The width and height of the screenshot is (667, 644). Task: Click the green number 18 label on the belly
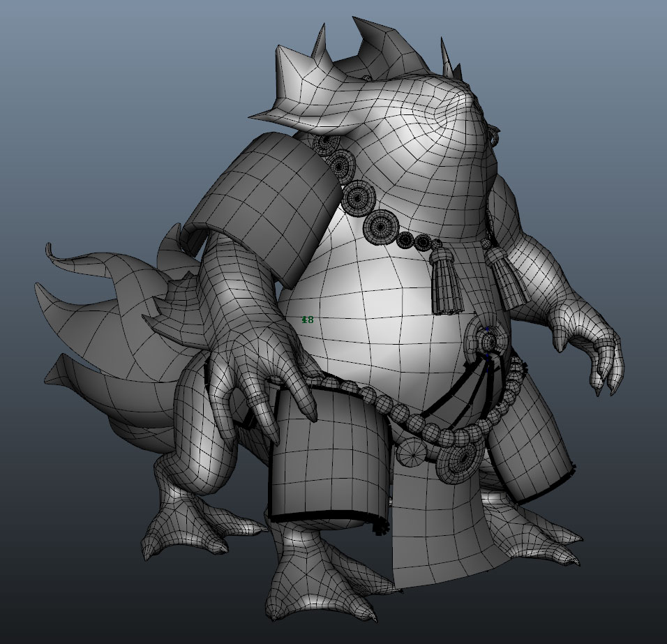[x=308, y=320]
